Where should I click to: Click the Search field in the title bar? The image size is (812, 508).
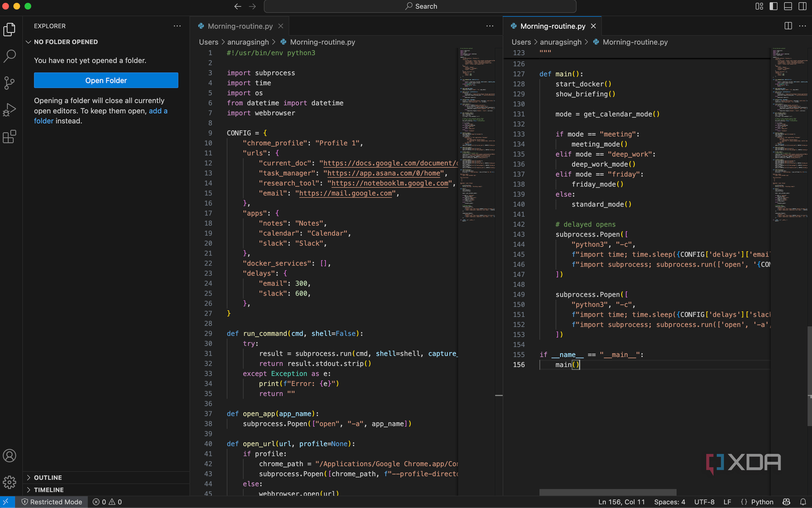(x=420, y=6)
